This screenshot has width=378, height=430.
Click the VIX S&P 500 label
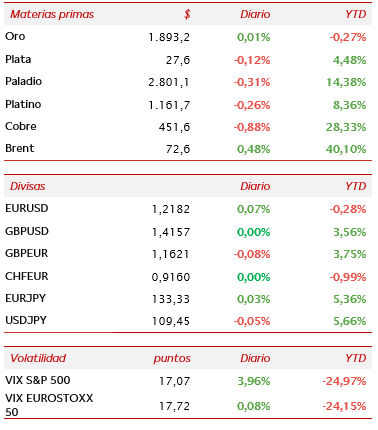38,380
